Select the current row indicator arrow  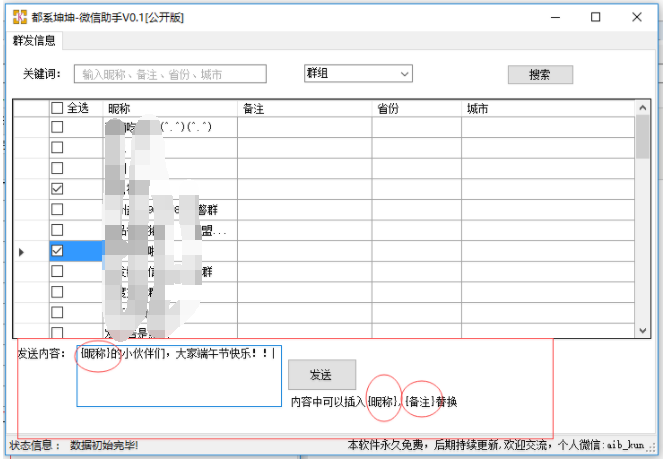click(21, 252)
